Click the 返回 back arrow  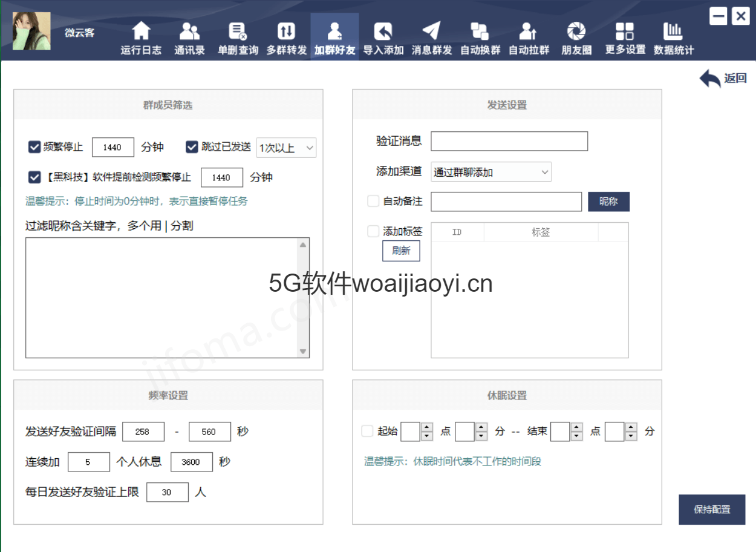(x=710, y=79)
